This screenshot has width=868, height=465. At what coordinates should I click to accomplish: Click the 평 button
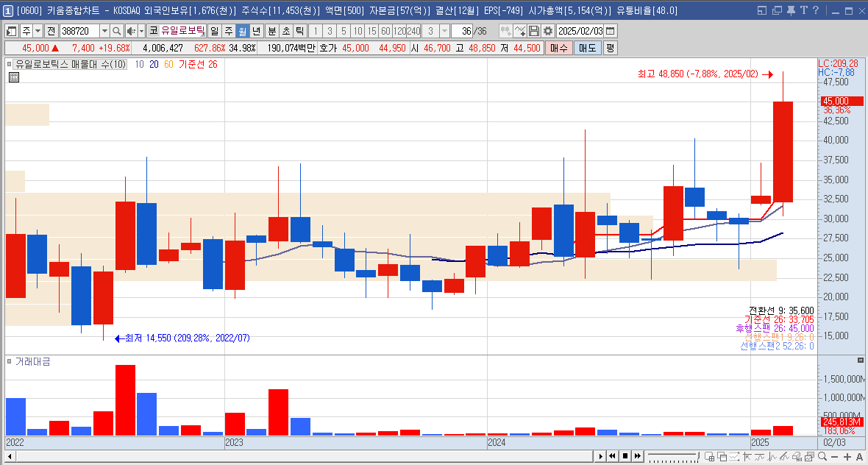610,48
